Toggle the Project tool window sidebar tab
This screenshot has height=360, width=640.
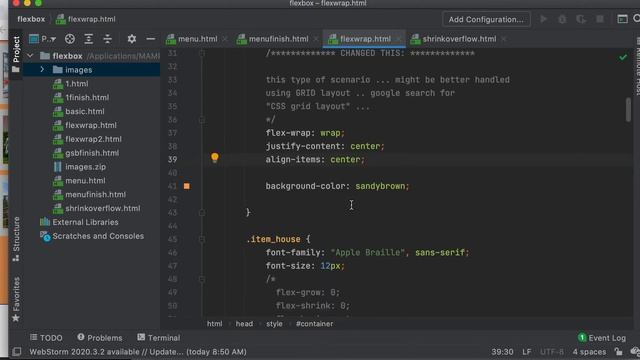16,55
